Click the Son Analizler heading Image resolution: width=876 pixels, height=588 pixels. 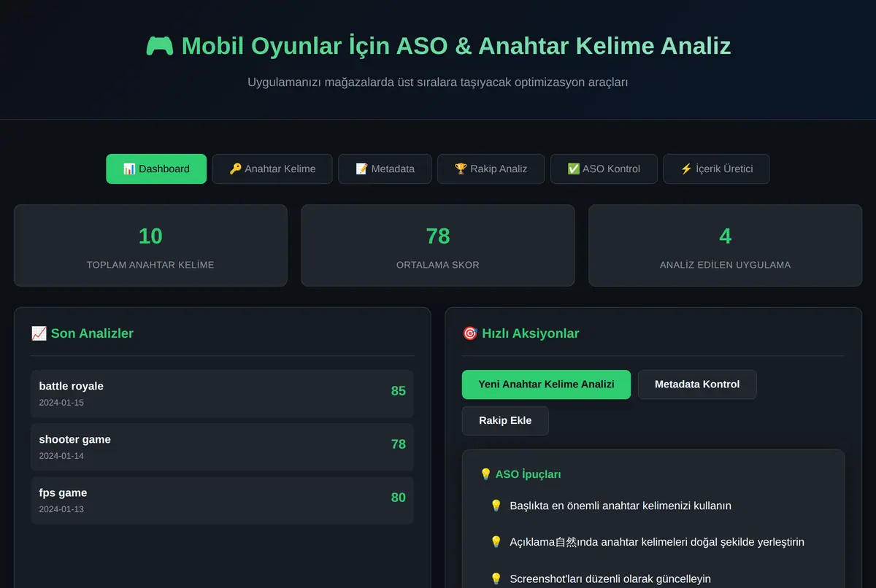(x=82, y=333)
